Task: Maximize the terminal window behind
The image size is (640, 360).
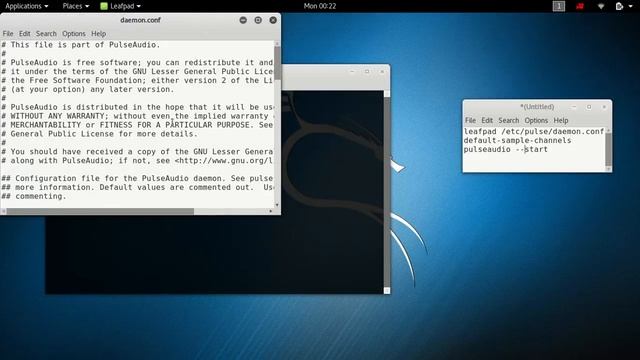Action: pyautogui.click(x=367, y=71)
